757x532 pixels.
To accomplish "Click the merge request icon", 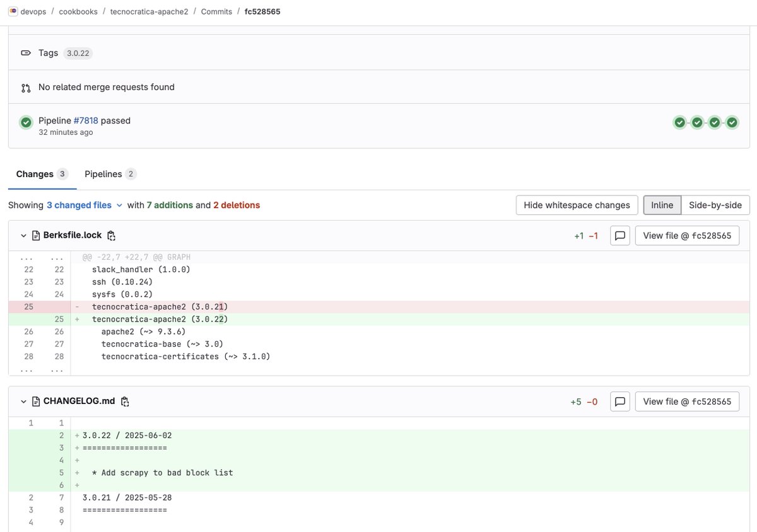I will click(x=26, y=88).
